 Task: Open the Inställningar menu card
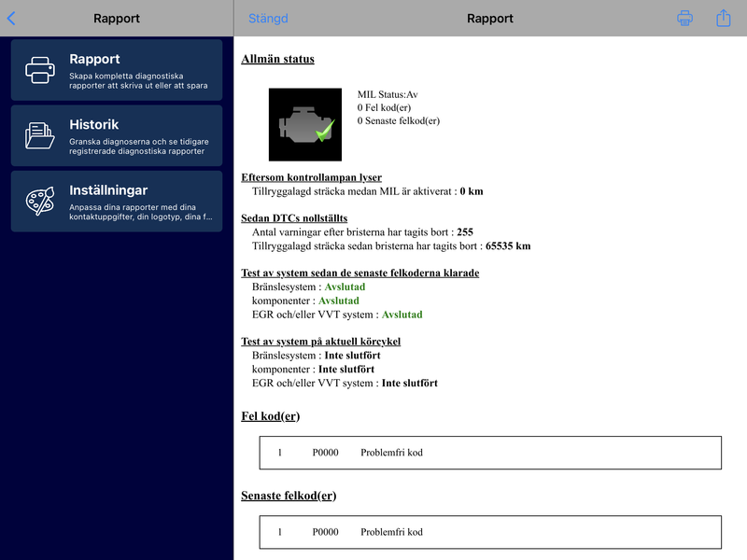(117, 202)
